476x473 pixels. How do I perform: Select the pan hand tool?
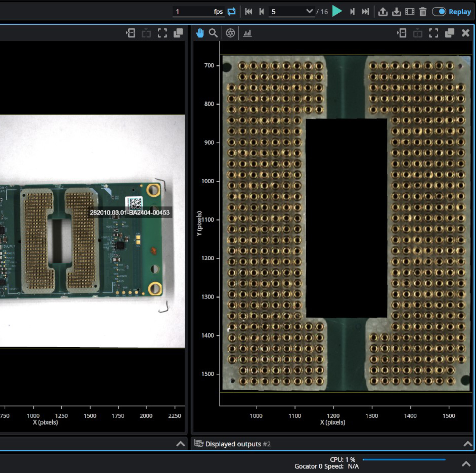click(x=200, y=33)
